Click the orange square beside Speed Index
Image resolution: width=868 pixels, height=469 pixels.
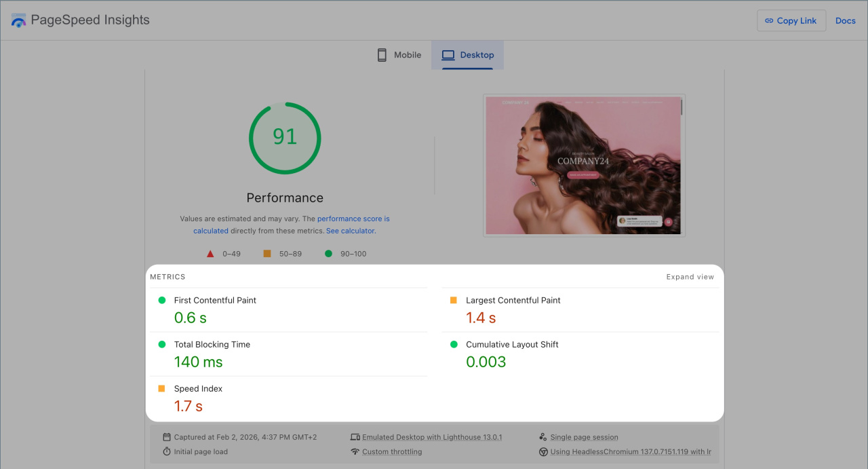pos(161,389)
